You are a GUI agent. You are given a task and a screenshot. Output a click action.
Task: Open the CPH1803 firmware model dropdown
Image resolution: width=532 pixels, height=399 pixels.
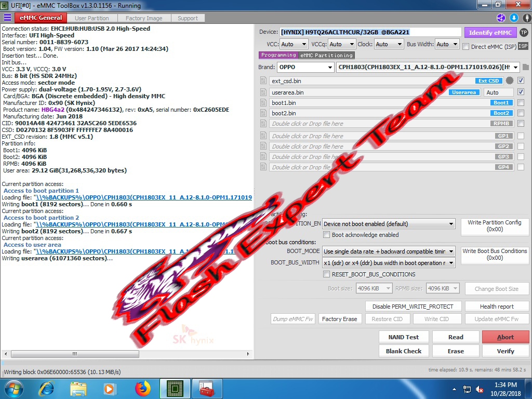[428, 67]
